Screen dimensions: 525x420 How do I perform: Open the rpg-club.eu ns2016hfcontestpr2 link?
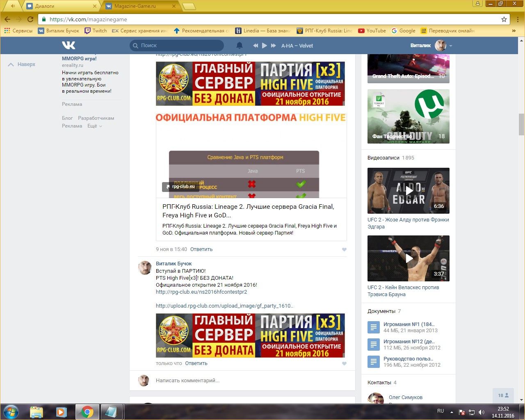pyautogui.click(x=201, y=292)
